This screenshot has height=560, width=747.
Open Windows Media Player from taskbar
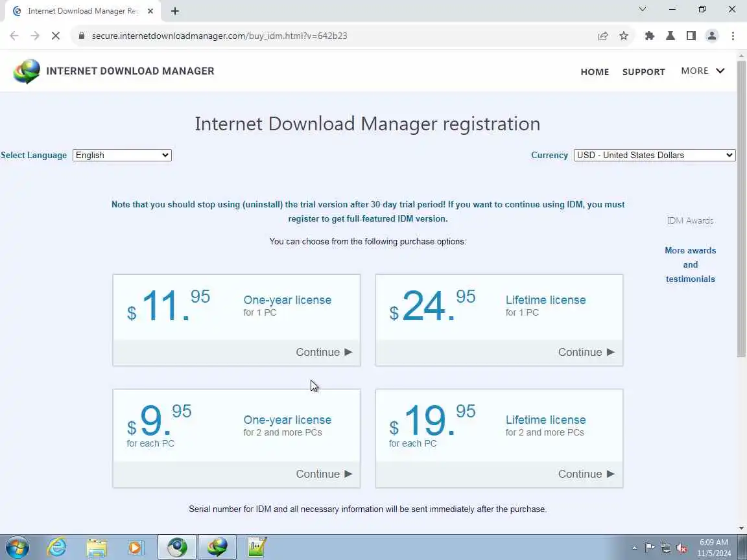click(x=136, y=548)
